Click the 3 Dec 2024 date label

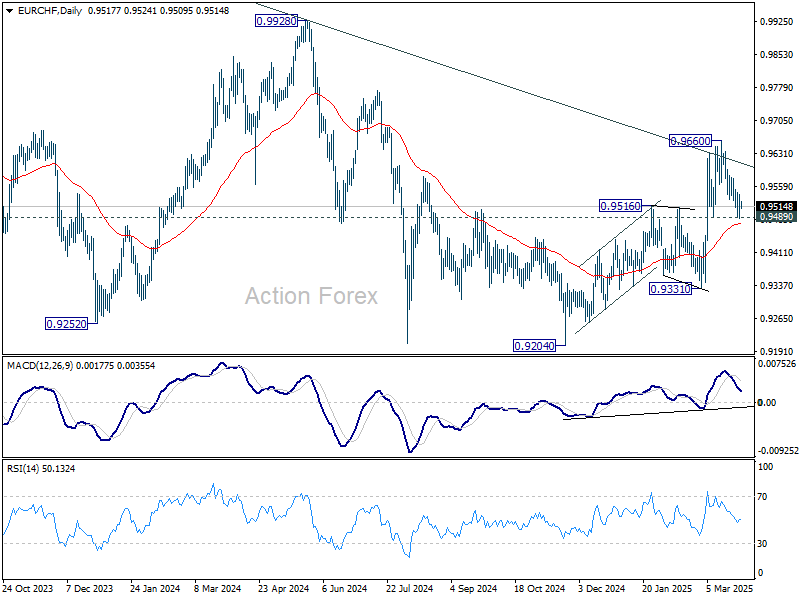click(602, 588)
